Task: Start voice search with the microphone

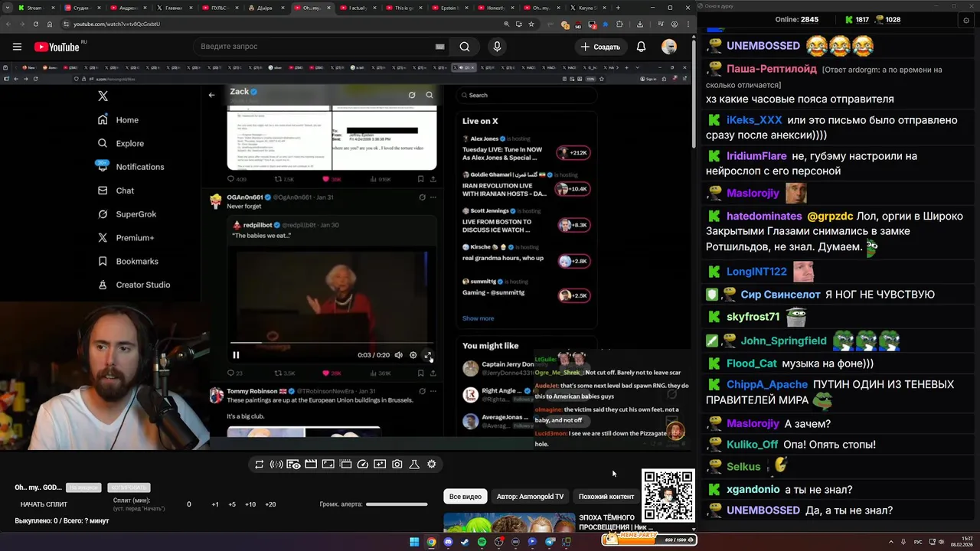Action: click(x=497, y=47)
